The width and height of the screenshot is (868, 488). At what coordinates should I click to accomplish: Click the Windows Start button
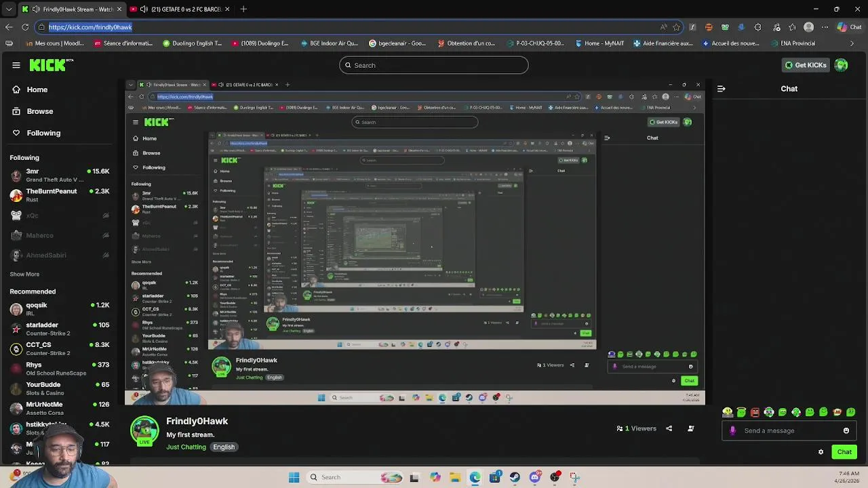pyautogui.click(x=294, y=477)
